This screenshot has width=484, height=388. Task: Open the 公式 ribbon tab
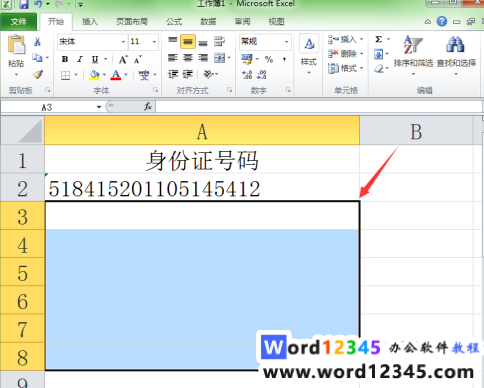[174, 22]
